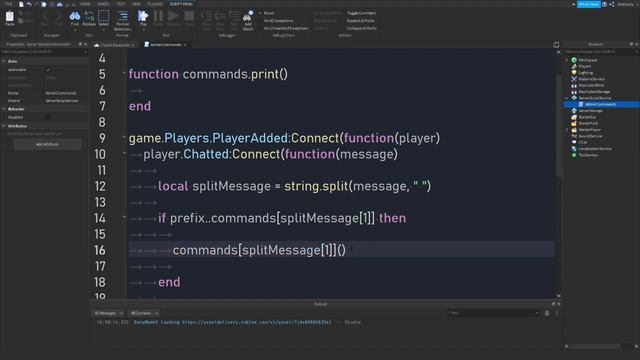The image size is (640, 360).
Task: Select Workspace in the Explorer
Action: [x=588, y=60]
